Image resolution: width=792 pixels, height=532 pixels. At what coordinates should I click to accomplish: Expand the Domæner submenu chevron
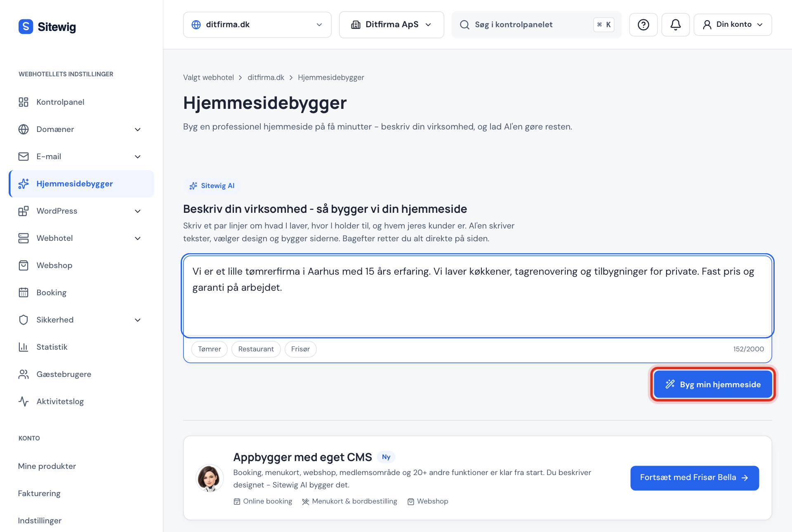point(138,129)
